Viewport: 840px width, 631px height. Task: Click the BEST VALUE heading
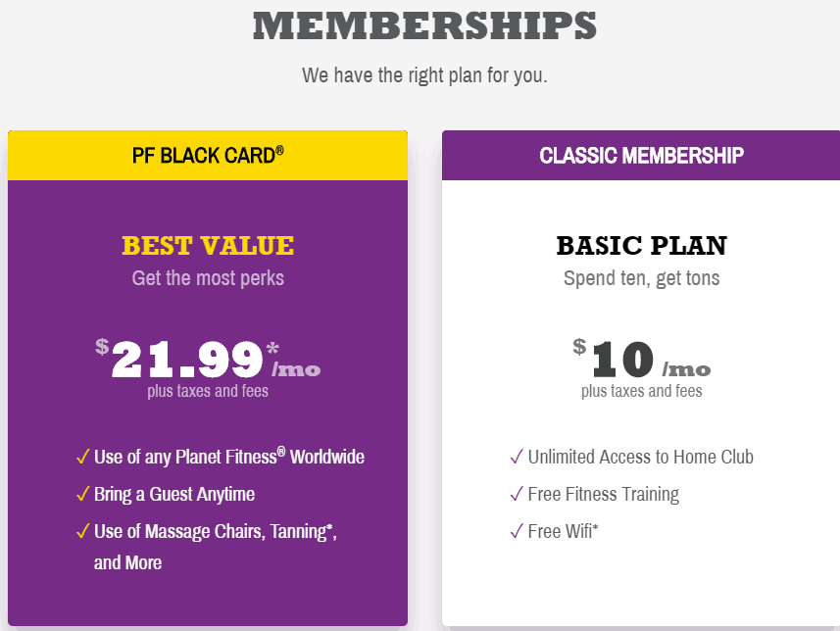point(208,246)
